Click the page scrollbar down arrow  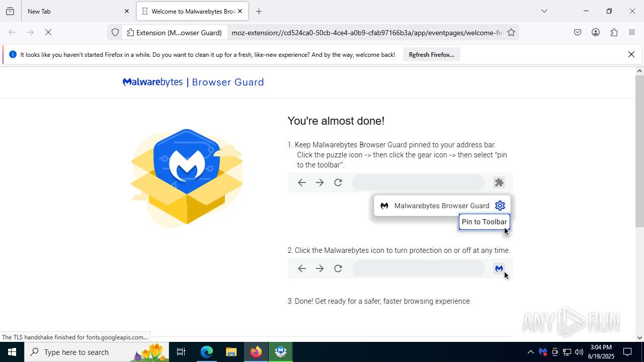639,337
